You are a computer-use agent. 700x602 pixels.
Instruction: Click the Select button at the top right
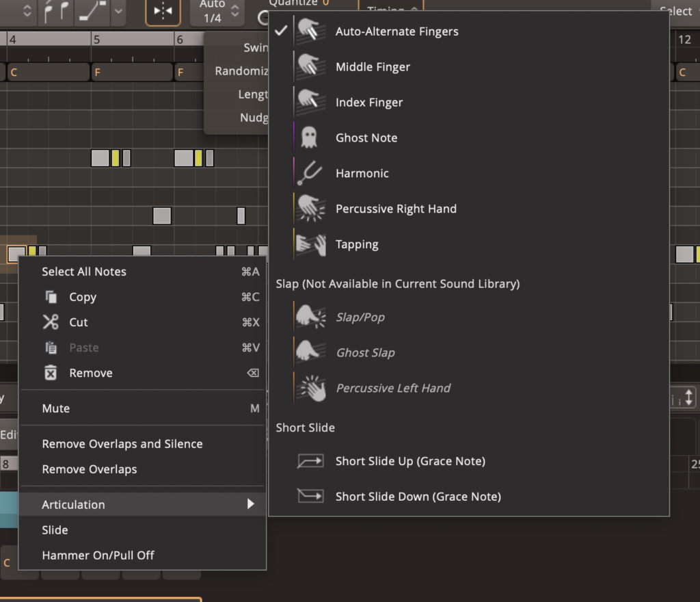click(x=675, y=10)
